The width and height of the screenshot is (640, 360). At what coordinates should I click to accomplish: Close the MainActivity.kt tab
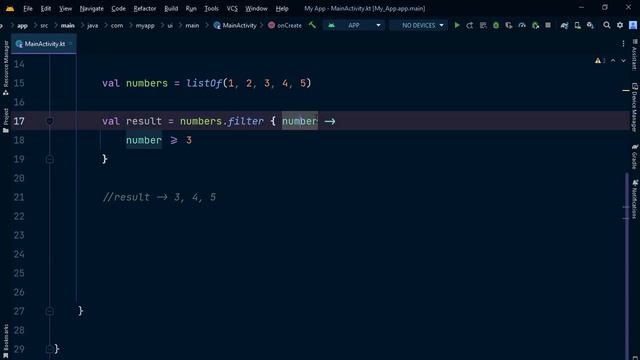(71, 44)
